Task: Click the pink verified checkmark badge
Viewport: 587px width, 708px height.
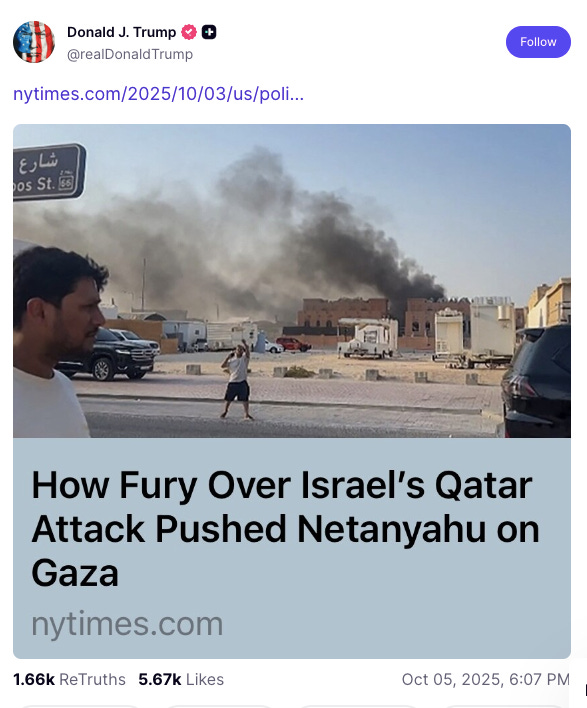Action: [189, 32]
